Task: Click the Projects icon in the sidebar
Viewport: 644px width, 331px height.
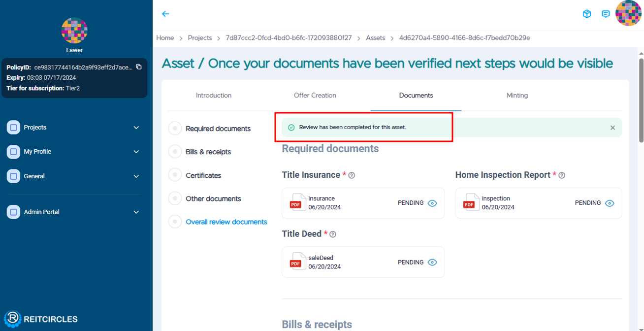Action: point(13,127)
